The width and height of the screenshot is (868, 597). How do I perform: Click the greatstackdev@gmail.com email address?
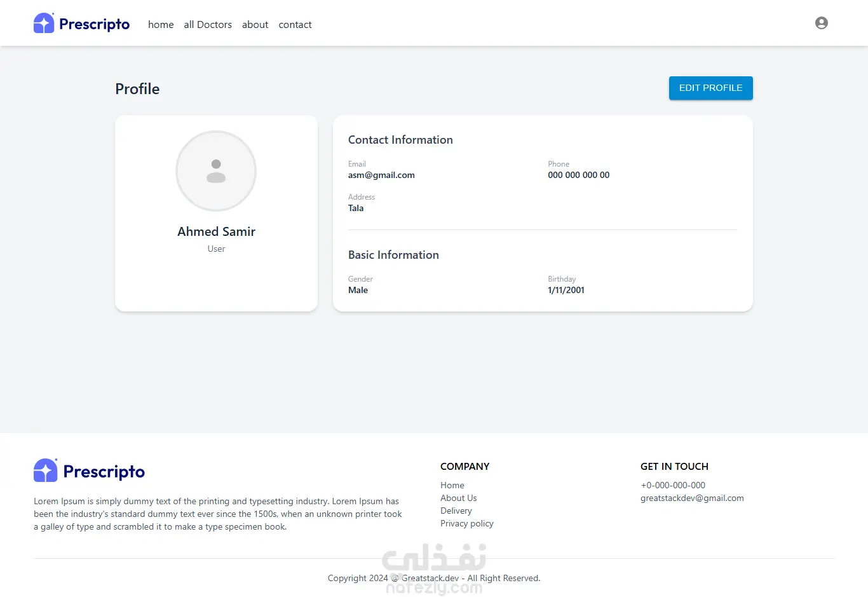coord(692,498)
